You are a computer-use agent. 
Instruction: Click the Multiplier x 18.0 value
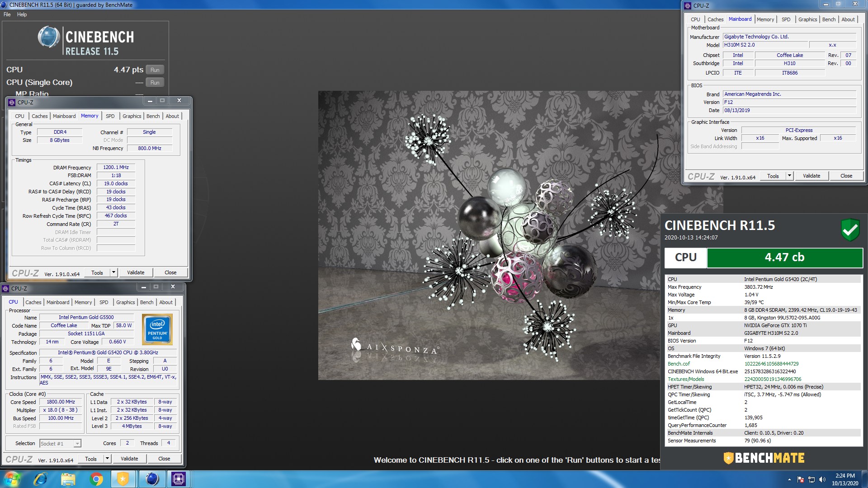tap(61, 410)
